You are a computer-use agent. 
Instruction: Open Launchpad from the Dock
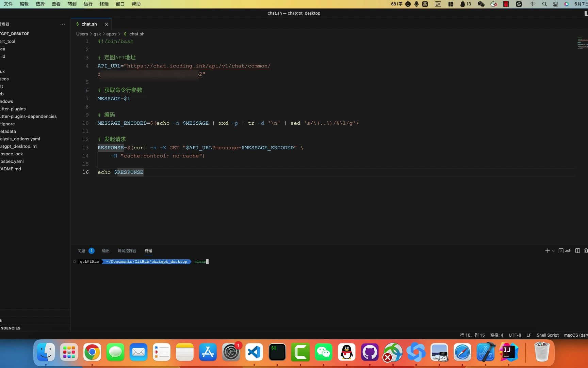[x=69, y=352]
